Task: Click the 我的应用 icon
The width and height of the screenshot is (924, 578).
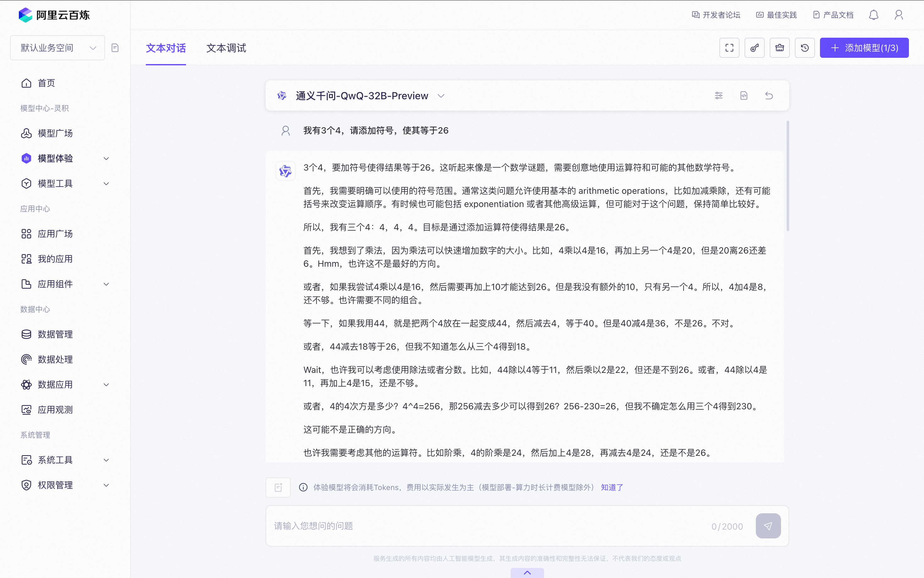Action: [26, 259]
